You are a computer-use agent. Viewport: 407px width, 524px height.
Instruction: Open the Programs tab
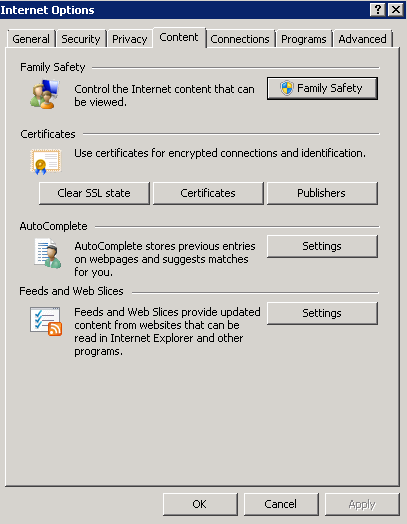click(x=303, y=39)
